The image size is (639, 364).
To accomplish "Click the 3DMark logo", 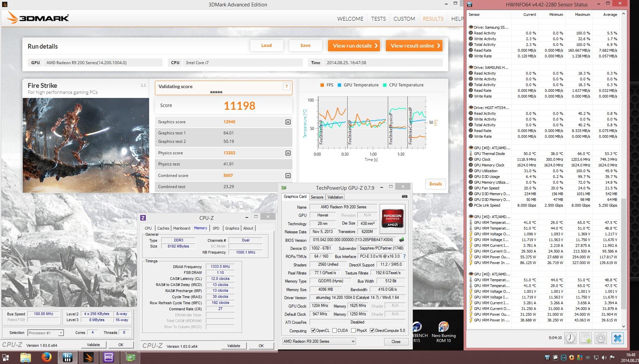I will [38, 18].
